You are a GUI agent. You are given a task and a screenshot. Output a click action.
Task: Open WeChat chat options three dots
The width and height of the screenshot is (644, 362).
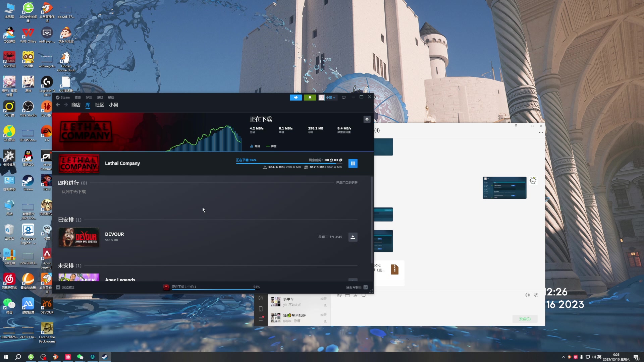point(541,132)
